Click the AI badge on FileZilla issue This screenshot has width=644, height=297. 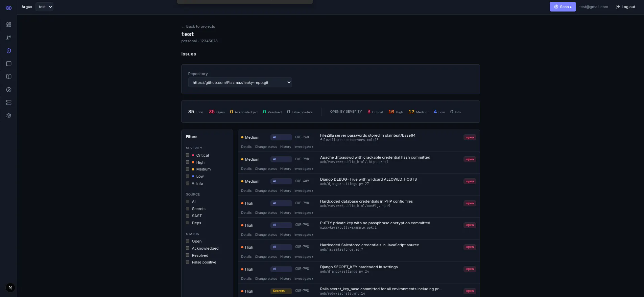tap(281, 137)
